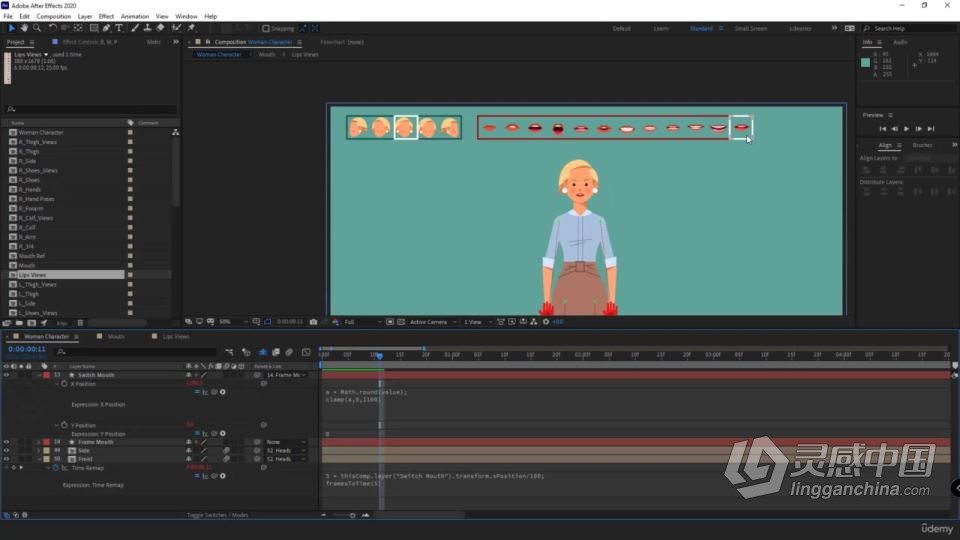Expand the Frame Mouth layer
Screen dimensions: 960x540
point(39,442)
